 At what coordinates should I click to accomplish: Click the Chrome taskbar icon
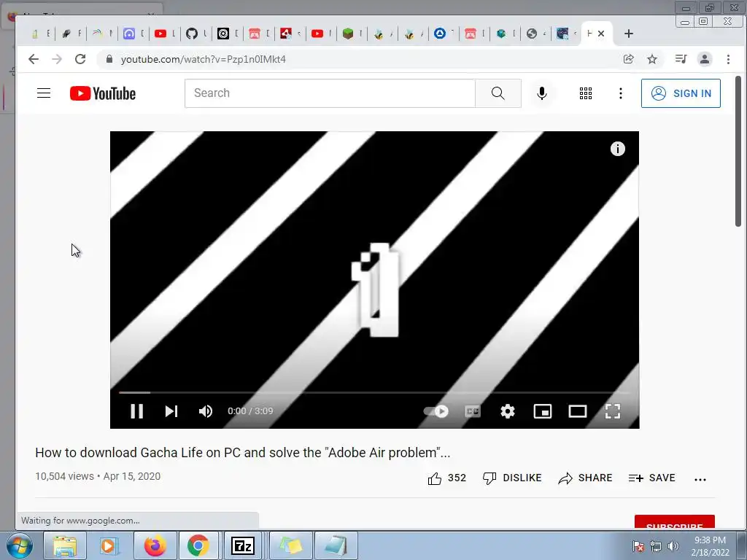click(198, 545)
